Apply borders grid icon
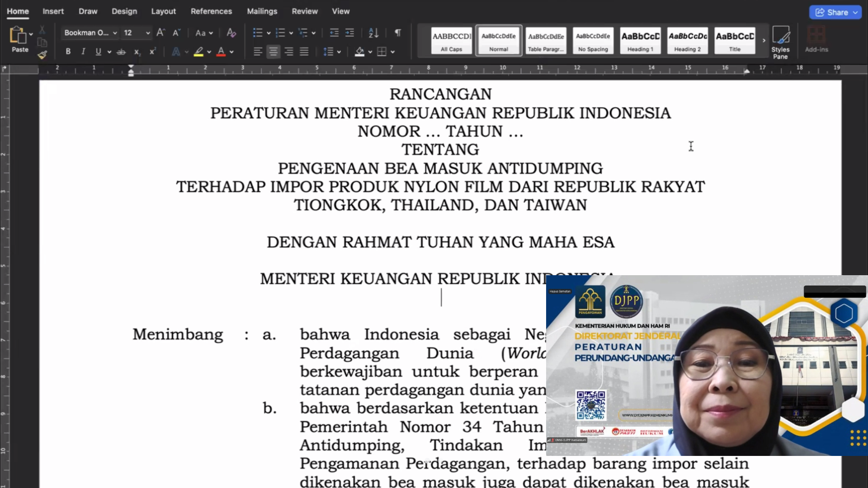This screenshot has width=868, height=488. pyautogui.click(x=382, y=52)
